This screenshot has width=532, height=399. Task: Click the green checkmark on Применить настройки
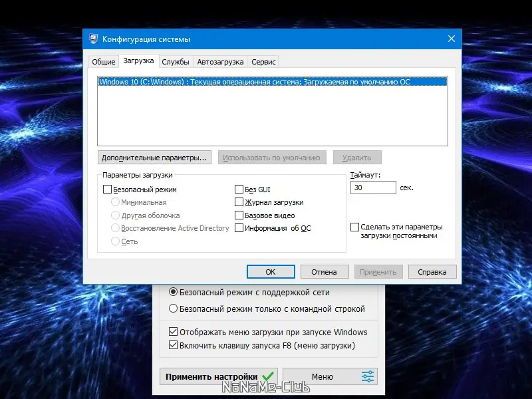click(x=268, y=376)
